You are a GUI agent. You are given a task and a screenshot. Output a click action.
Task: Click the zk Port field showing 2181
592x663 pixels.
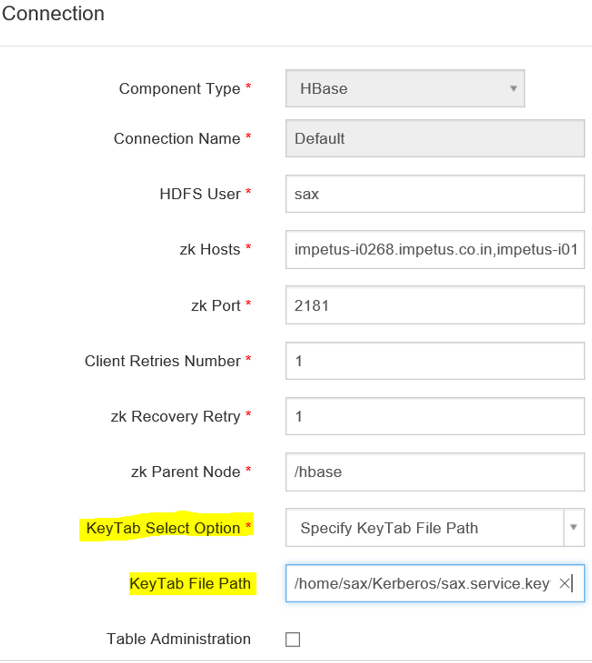coord(435,305)
